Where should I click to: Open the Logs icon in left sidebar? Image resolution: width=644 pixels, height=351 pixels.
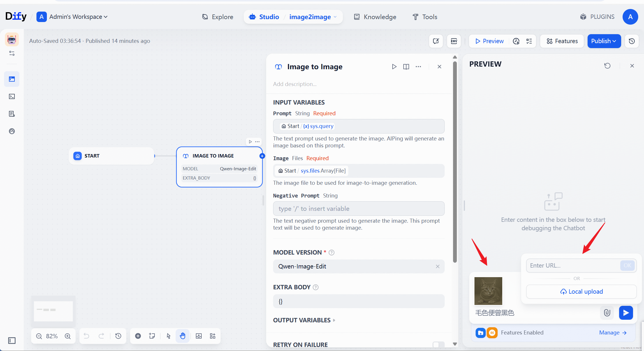[12, 114]
